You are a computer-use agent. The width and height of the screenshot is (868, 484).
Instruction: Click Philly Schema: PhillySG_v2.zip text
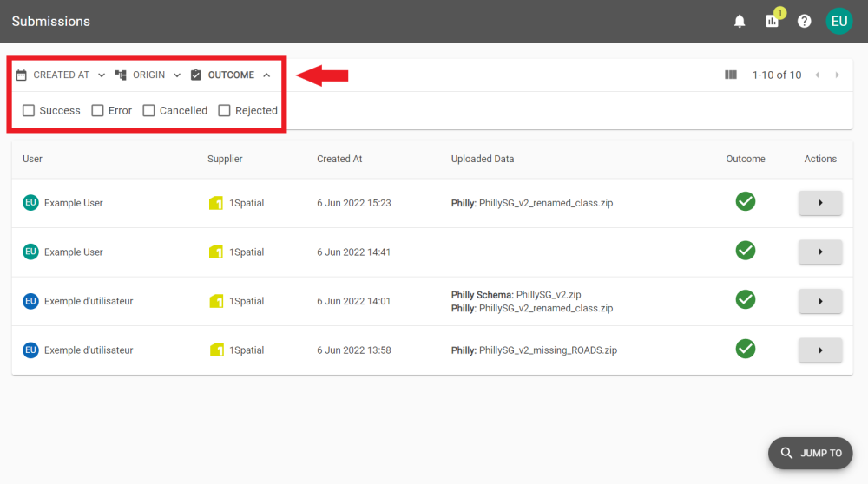pyautogui.click(x=516, y=295)
